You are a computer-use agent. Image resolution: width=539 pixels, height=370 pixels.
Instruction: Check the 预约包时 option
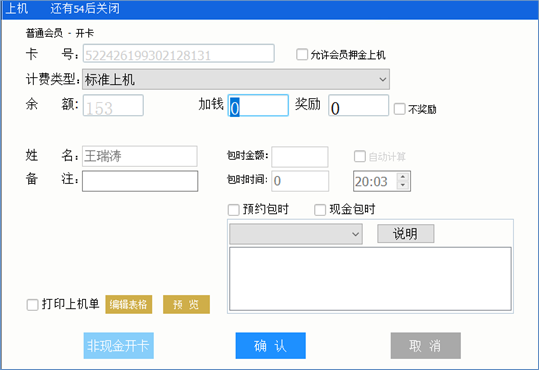[233, 209]
